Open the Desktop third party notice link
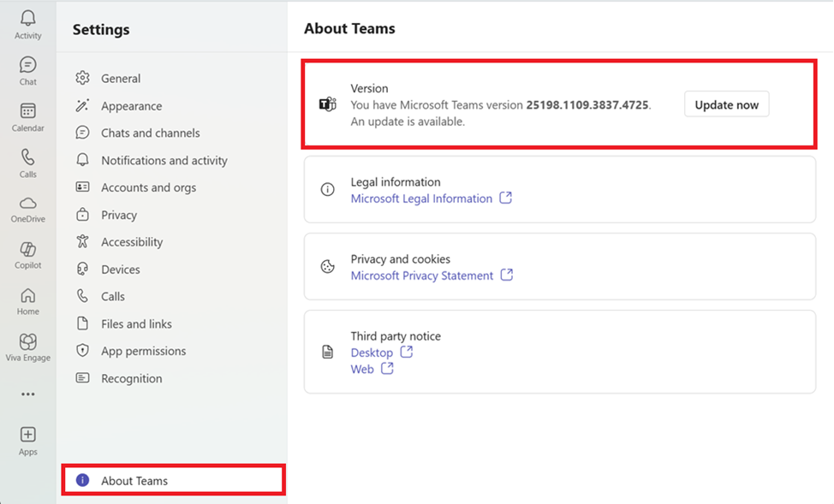Image resolution: width=834 pixels, height=504 pixels. [372, 353]
